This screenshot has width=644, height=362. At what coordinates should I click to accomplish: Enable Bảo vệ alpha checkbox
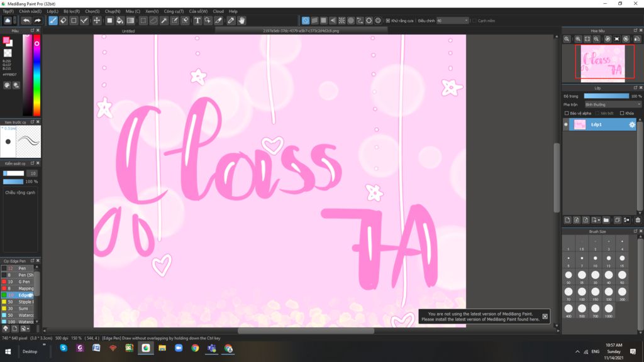567,113
